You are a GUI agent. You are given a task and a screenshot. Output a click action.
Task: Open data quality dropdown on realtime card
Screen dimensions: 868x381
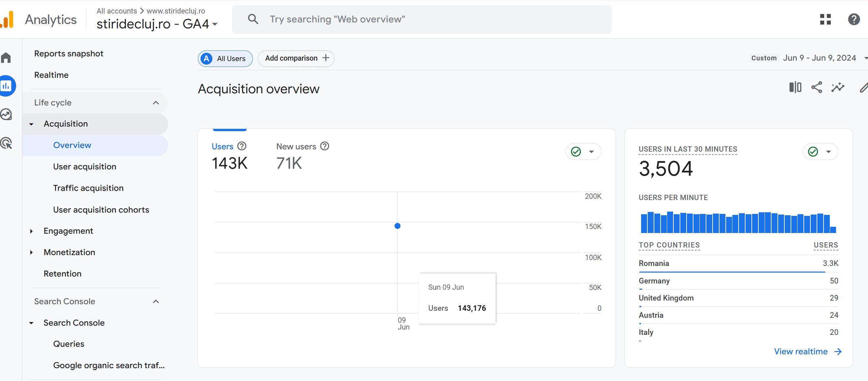pos(821,152)
